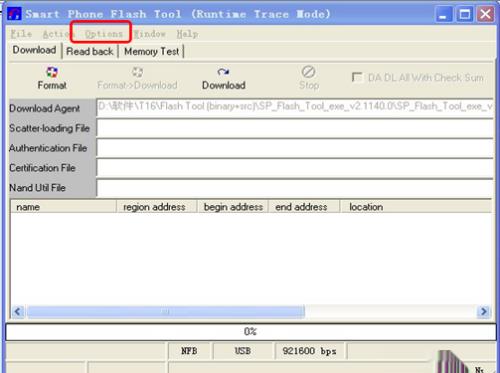The width and height of the screenshot is (500, 373).
Task: Click the region address column header
Action: (x=156, y=207)
